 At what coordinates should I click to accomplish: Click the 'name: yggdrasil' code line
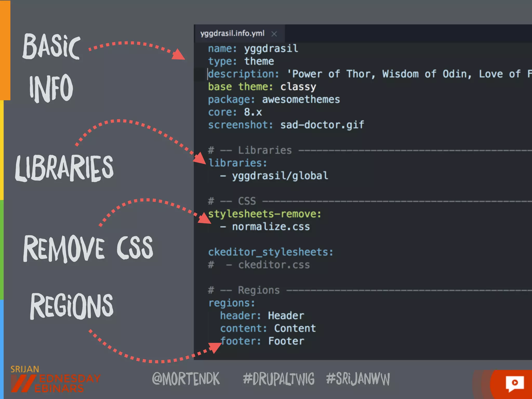click(x=253, y=49)
